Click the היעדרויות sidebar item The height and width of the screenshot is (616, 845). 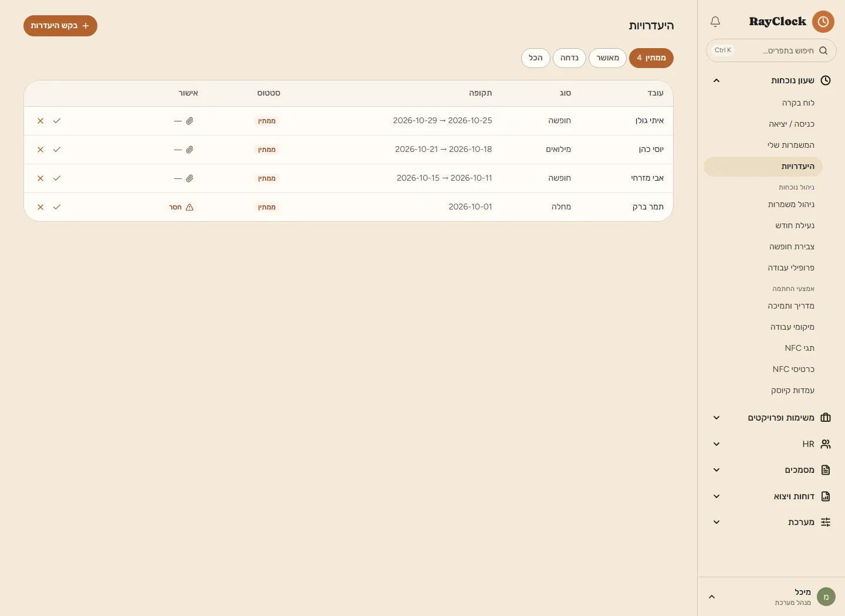click(763, 167)
